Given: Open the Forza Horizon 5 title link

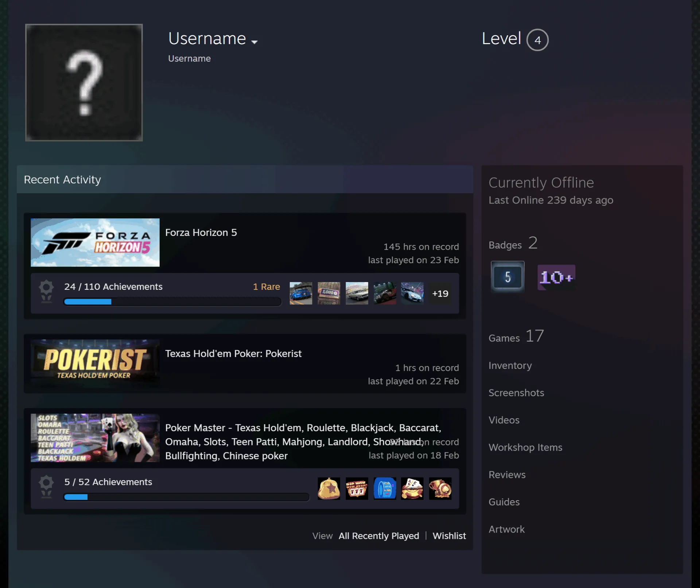Looking at the screenshot, I should pyautogui.click(x=201, y=233).
